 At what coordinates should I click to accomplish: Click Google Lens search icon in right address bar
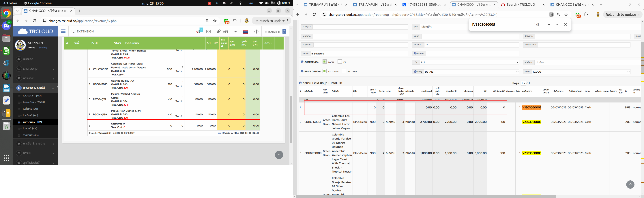(551, 14)
